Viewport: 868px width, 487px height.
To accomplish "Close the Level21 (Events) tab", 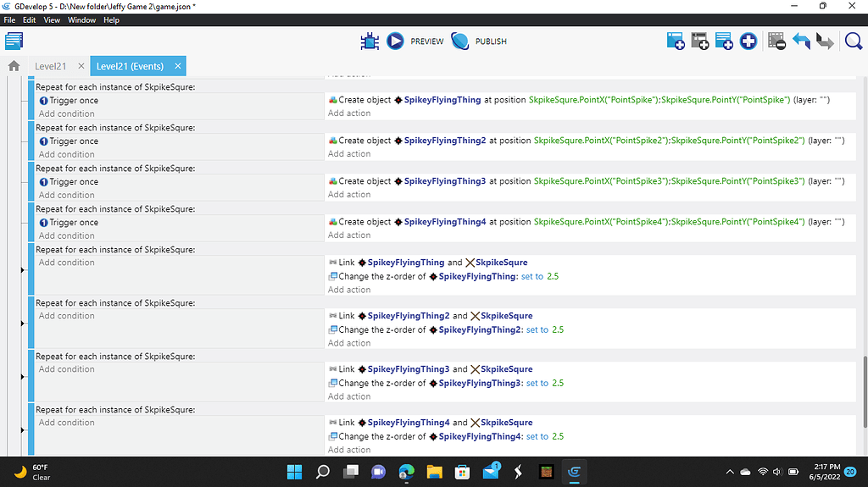I will pyautogui.click(x=178, y=66).
